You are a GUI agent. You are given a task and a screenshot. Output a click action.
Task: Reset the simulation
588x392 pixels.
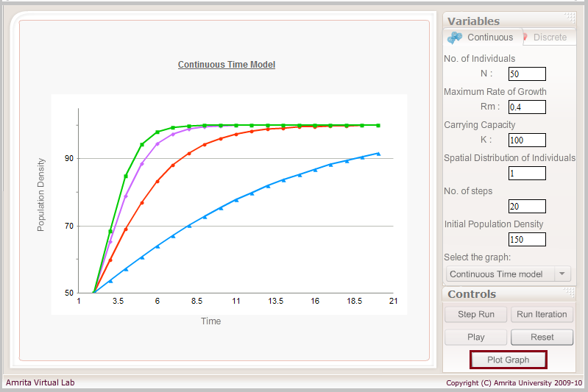click(542, 338)
